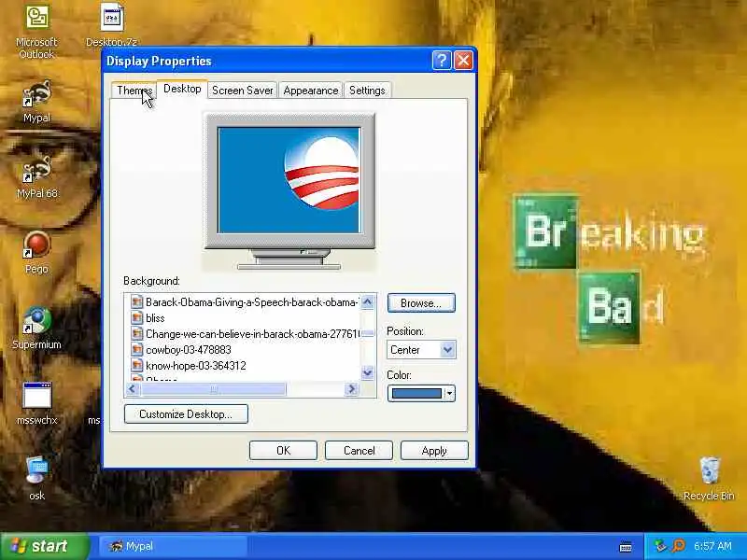Click the first system tray icon
The image size is (747, 560).
(660, 546)
